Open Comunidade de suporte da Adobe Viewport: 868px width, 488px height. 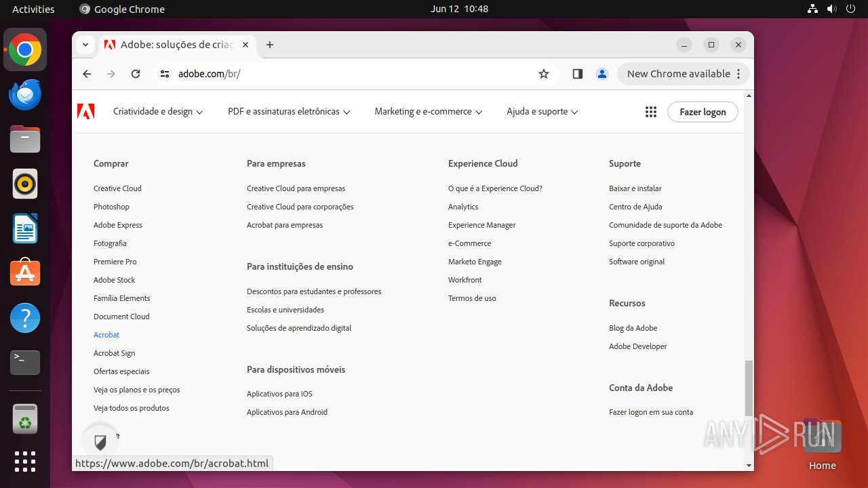coord(665,225)
